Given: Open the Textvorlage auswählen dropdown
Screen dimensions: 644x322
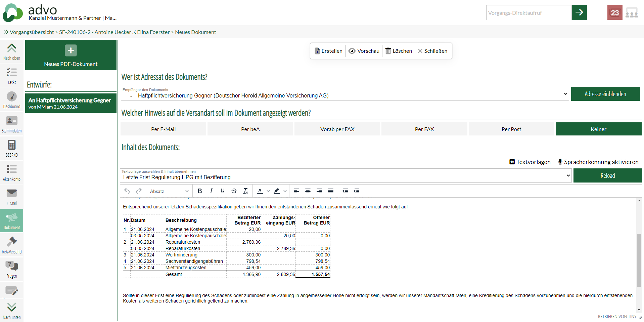Looking at the screenshot, I should click(x=346, y=176).
